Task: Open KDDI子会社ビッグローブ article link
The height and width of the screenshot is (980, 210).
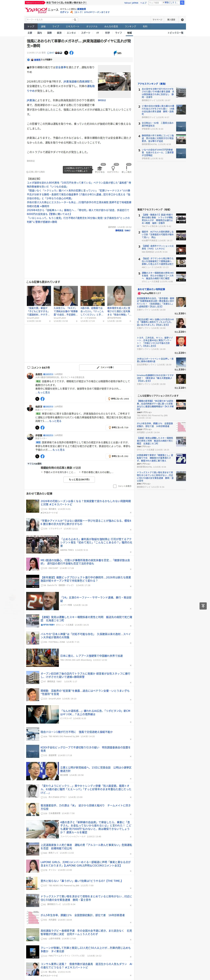Action: coord(86,749)
